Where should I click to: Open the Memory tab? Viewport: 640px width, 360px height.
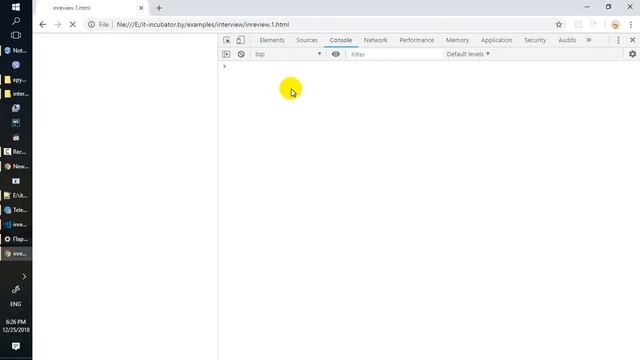tap(457, 40)
